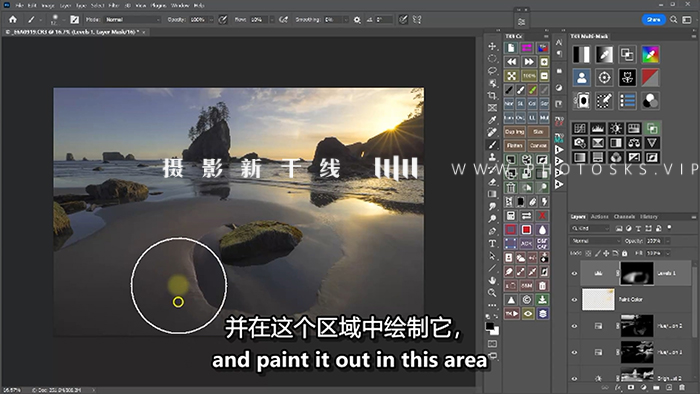Viewport: 700px width, 394px height.
Task: Click the Multi-Mask balance scales icon
Action: 634,143
